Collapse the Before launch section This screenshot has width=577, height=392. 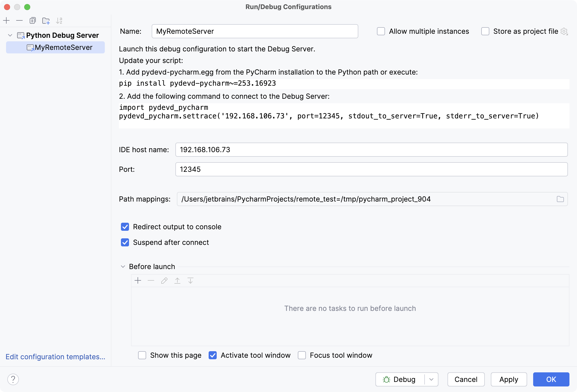click(123, 266)
